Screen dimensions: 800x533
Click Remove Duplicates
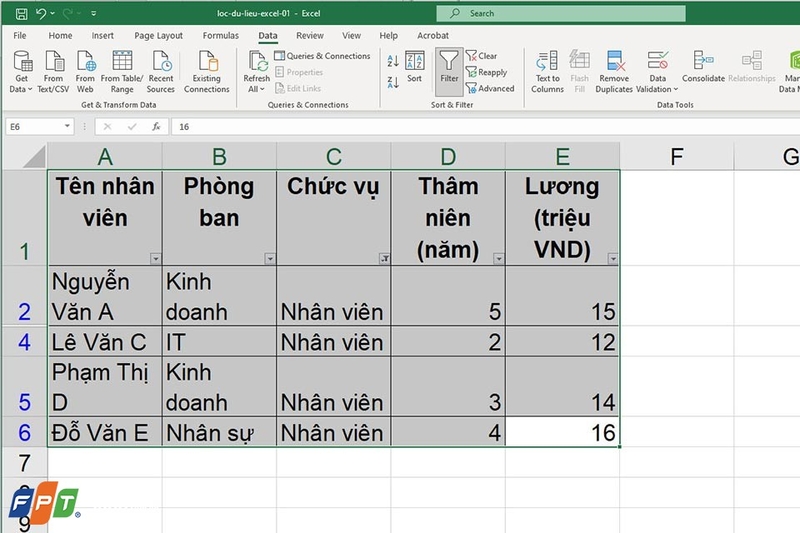(614, 71)
